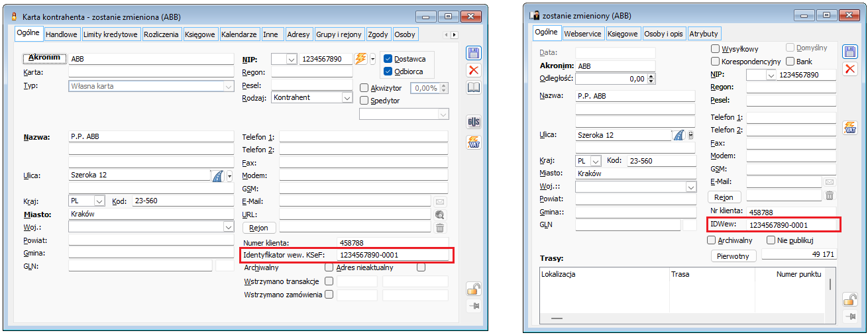The image size is (868, 335).
Task: Open the Woj. dropdown in Karta kontrahenta
Action: [x=227, y=226]
